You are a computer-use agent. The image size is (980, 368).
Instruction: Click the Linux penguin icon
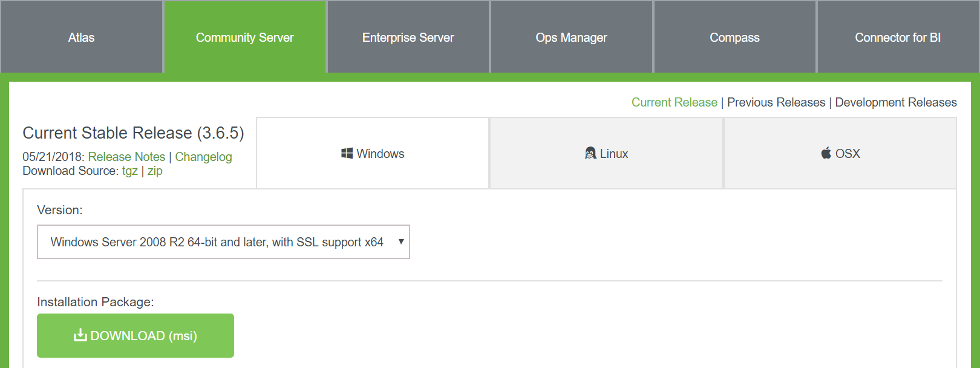[590, 153]
